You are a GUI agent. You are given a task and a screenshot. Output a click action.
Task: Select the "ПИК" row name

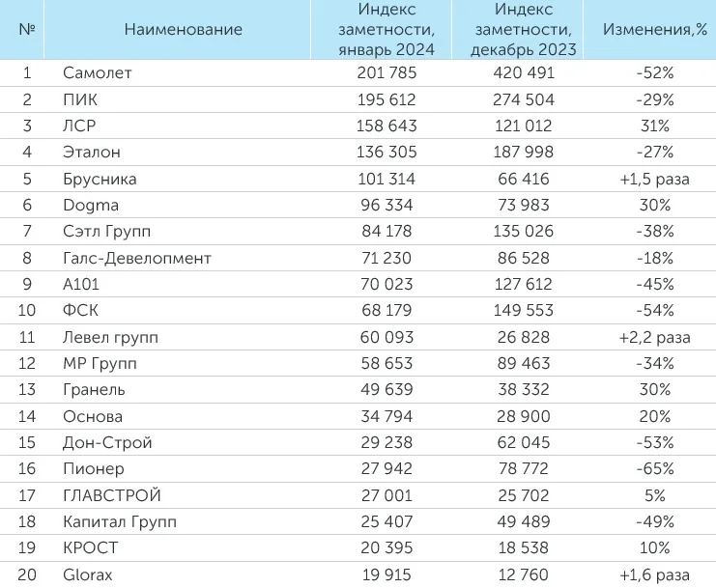coord(79,99)
